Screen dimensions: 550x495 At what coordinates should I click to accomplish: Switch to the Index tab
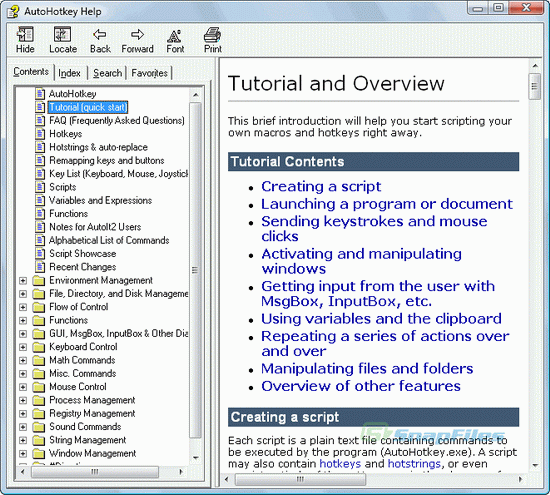[x=69, y=73]
